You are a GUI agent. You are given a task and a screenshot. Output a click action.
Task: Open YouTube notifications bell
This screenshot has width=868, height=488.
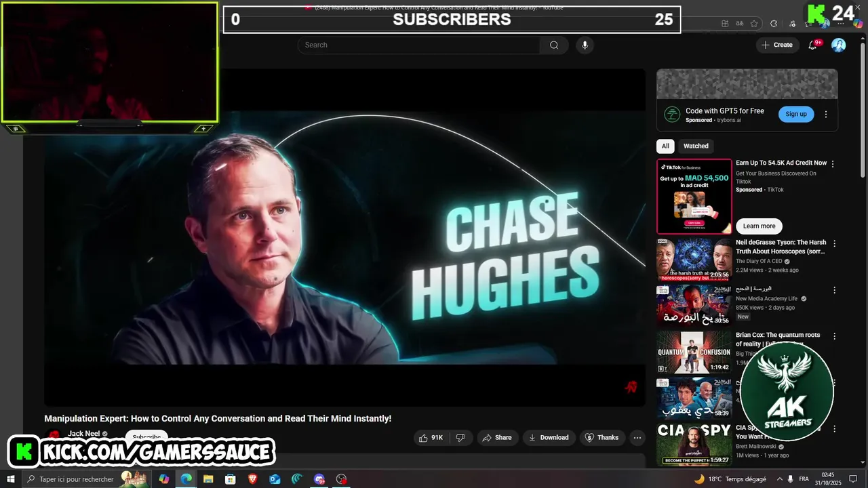click(812, 45)
